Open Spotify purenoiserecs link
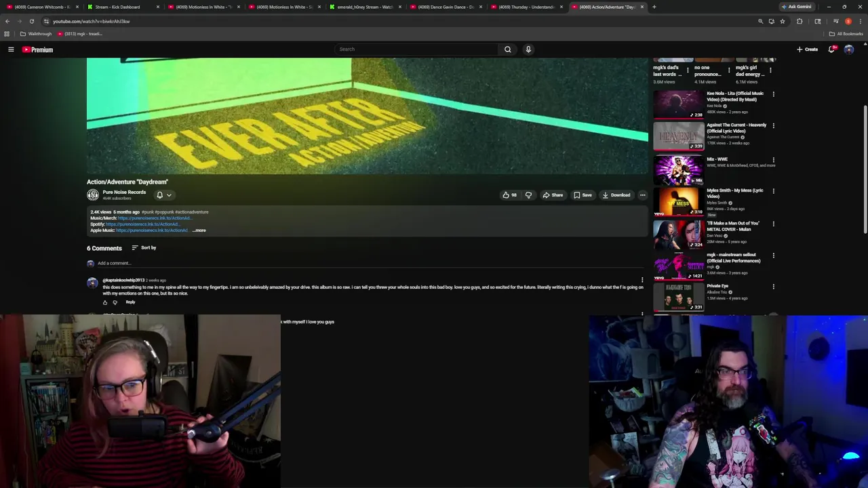This screenshot has height=488, width=868. (x=143, y=224)
